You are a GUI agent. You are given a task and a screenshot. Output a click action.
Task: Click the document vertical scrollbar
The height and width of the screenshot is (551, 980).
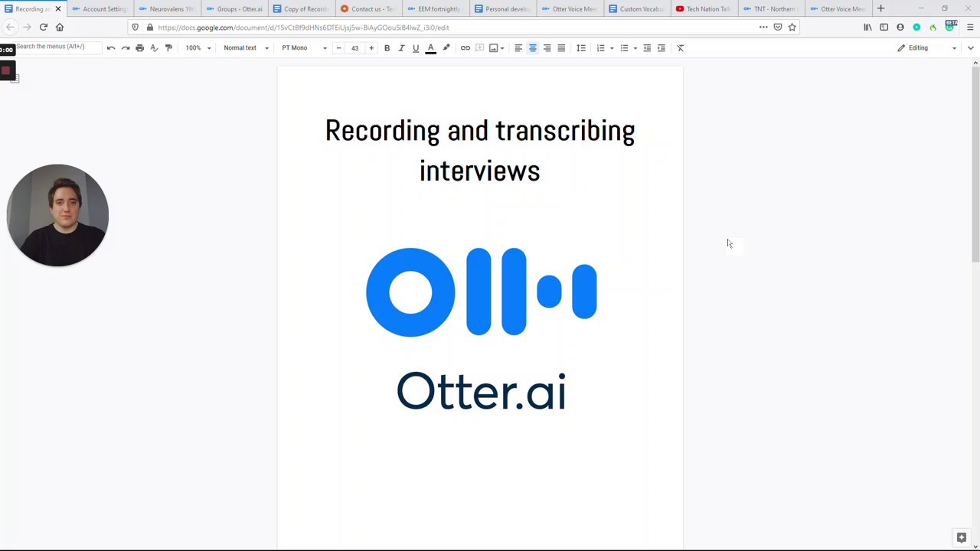tap(975, 165)
